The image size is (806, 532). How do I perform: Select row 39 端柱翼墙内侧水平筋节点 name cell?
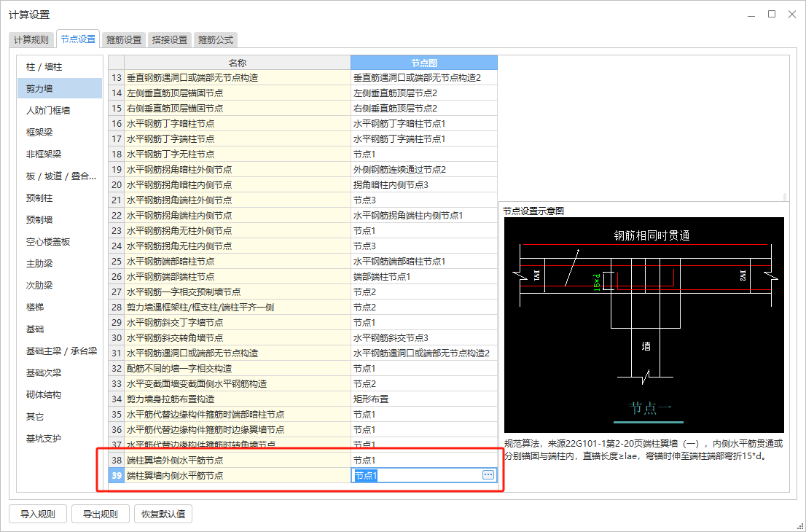click(x=238, y=475)
